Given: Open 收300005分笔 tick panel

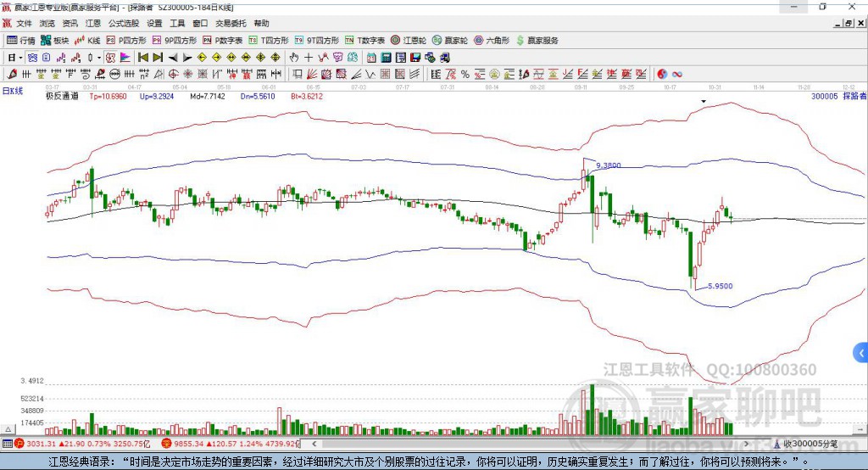Looking at the screenshot, I should tap(805, 444).
